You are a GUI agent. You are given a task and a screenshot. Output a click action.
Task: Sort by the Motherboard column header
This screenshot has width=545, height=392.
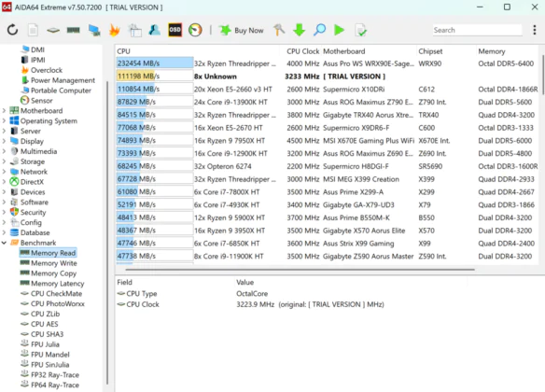[343, 51]
